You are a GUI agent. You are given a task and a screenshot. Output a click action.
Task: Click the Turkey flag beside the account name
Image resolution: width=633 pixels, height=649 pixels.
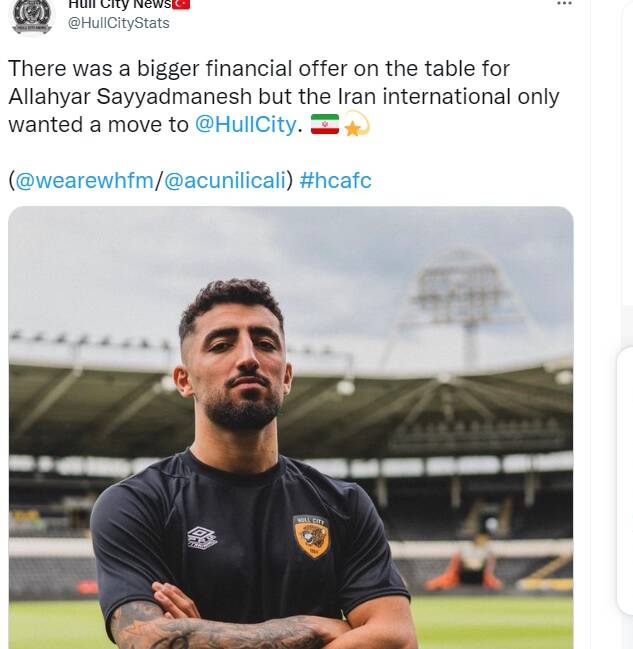tap(181, 5)
